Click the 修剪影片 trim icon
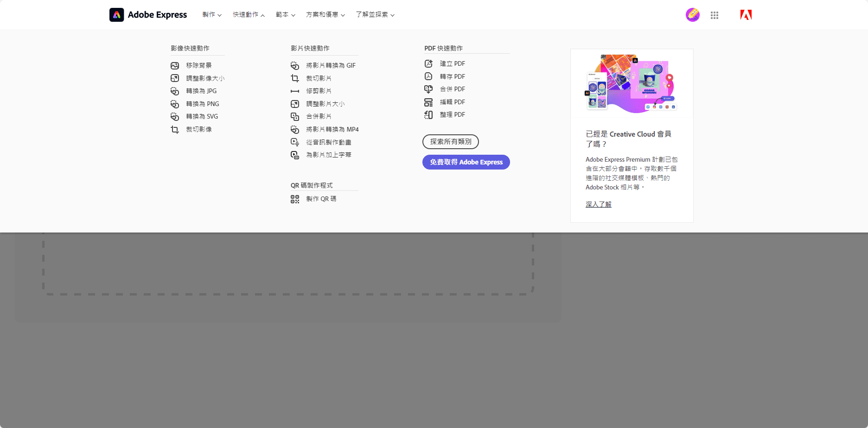 tap(295, 91)
